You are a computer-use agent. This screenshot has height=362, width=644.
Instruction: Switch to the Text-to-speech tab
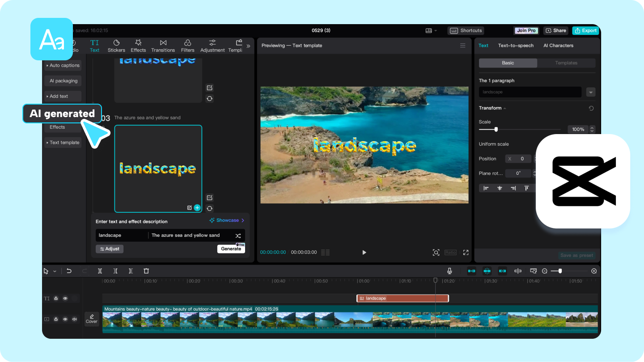(516, 46)
